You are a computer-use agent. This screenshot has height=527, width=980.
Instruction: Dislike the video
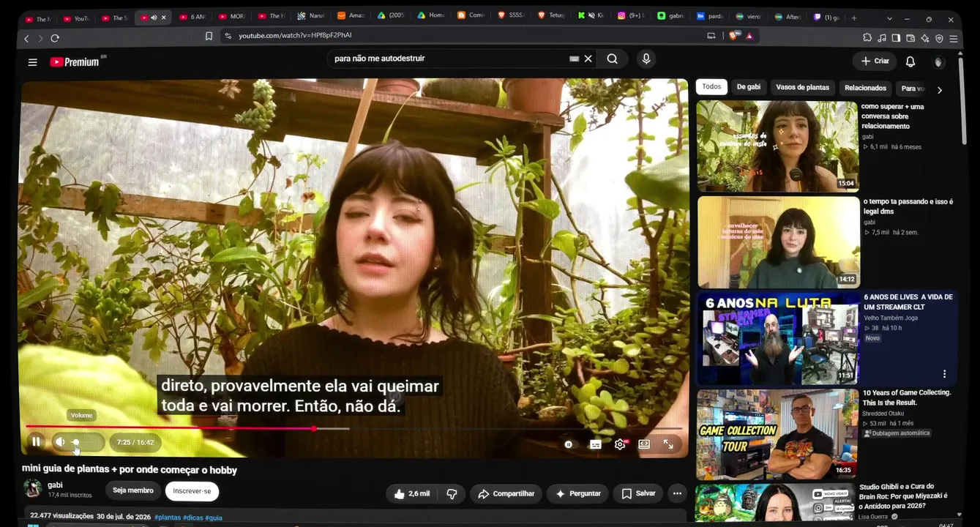tap(452, 494)
